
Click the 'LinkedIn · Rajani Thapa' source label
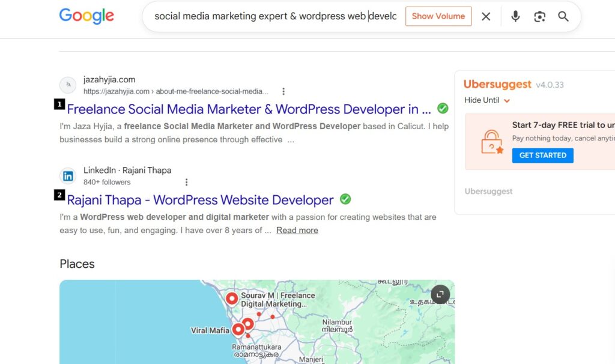tap(127, 170)
